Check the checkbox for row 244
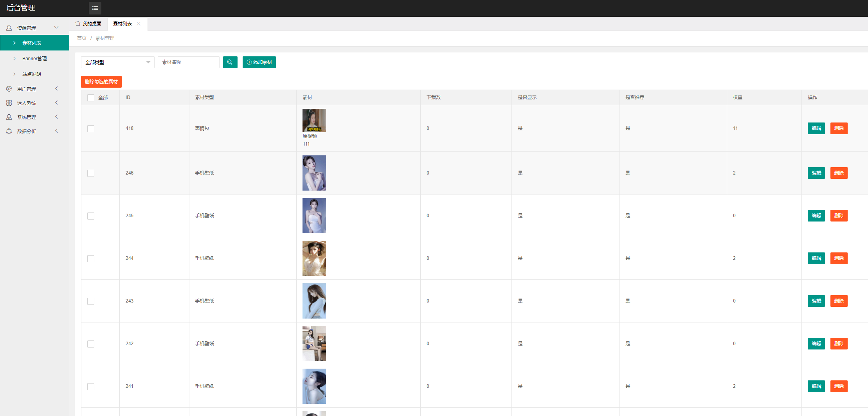 (x=91, y=259)
